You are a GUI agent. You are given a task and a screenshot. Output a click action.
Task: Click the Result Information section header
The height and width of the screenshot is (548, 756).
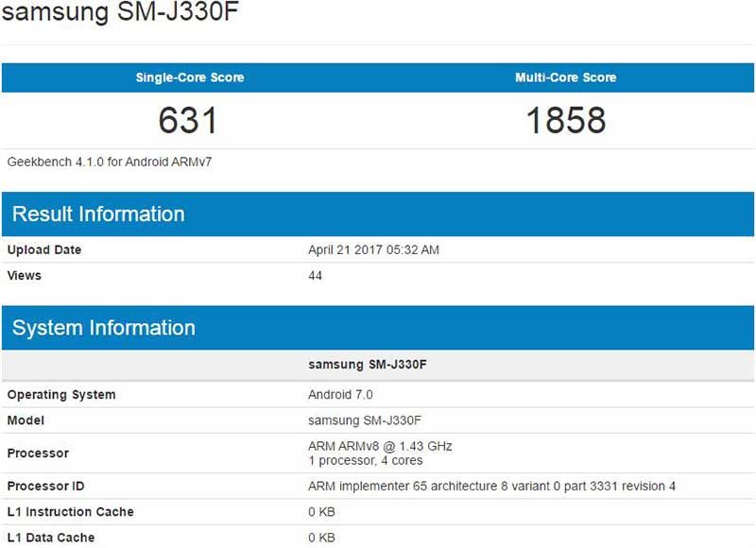pyautogui.click(x=98, y=214)
